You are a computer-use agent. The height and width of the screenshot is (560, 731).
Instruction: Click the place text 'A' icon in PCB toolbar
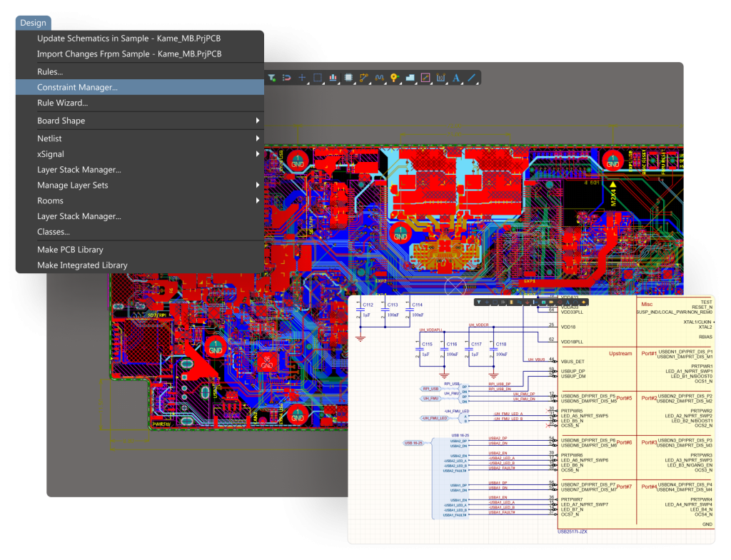tap(456, 78)
